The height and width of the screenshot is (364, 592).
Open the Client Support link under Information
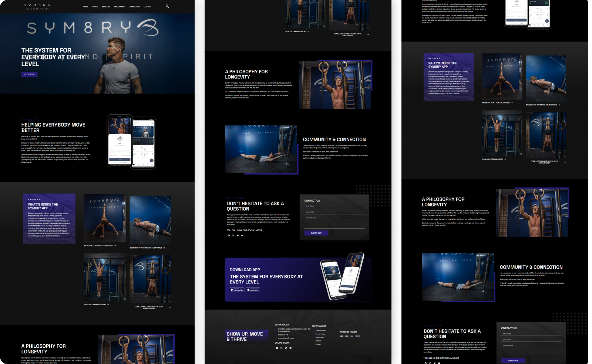pos(320,330)
